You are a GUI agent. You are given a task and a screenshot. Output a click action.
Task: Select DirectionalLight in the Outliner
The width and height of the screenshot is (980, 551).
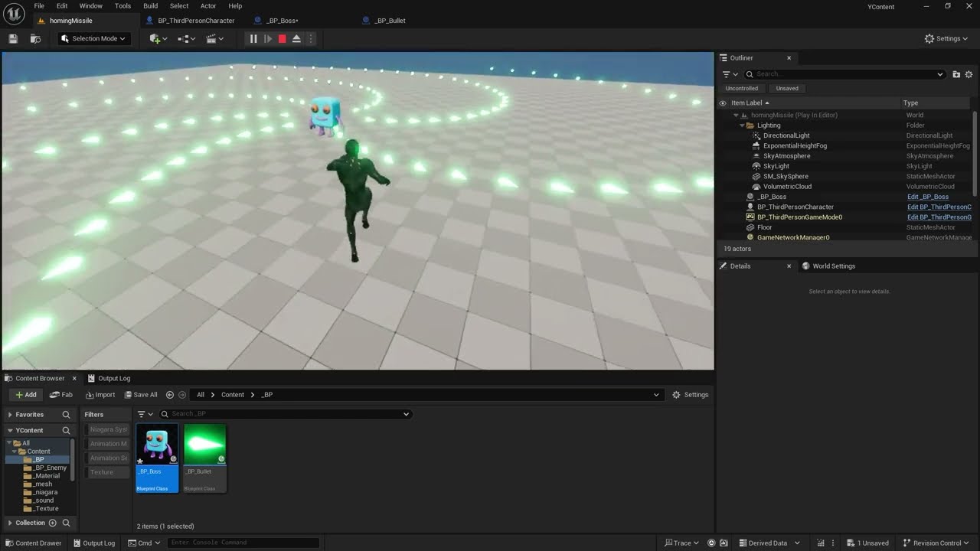[x=786, y=135]
